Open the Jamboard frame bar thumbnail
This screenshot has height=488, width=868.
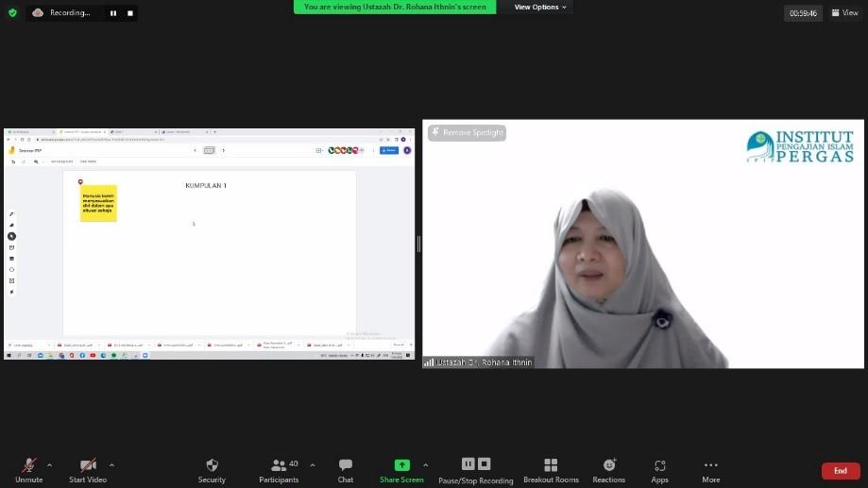pyautogui.click(x=210, y=150)
